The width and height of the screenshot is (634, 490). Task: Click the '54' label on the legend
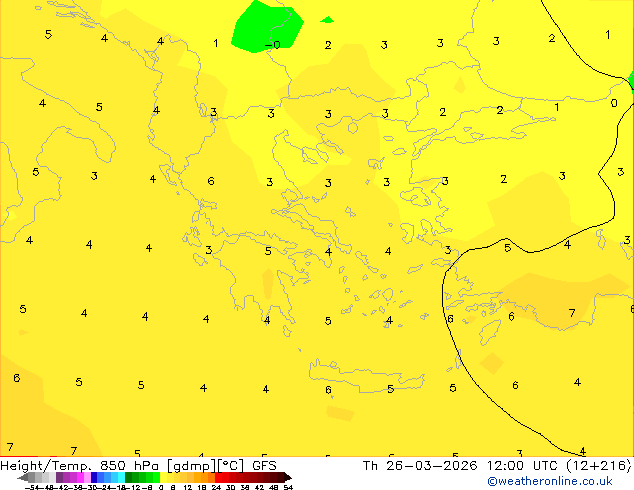[288, 487]
